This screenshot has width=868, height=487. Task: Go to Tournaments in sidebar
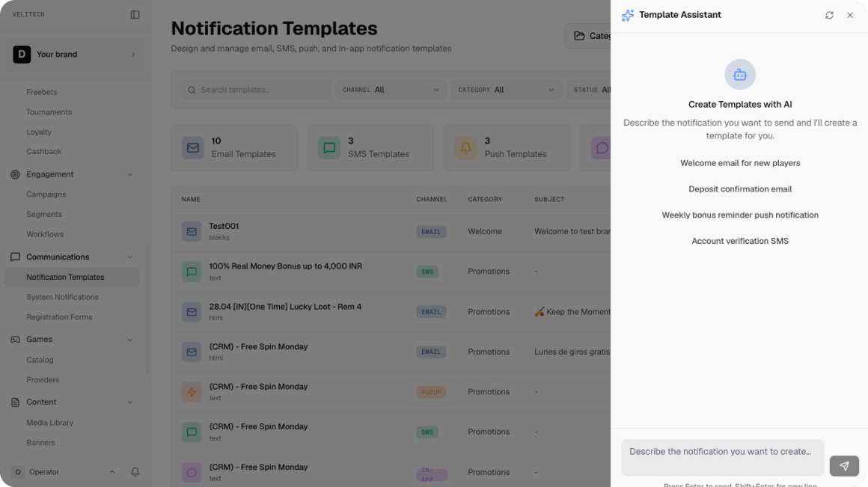click(49, 111)
